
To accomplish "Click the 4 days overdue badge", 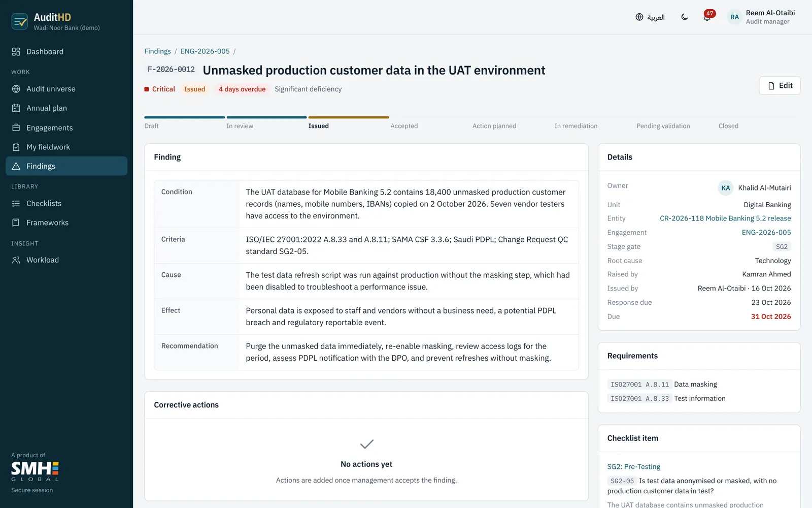I will pyautogui.click(x=242, y=89).
